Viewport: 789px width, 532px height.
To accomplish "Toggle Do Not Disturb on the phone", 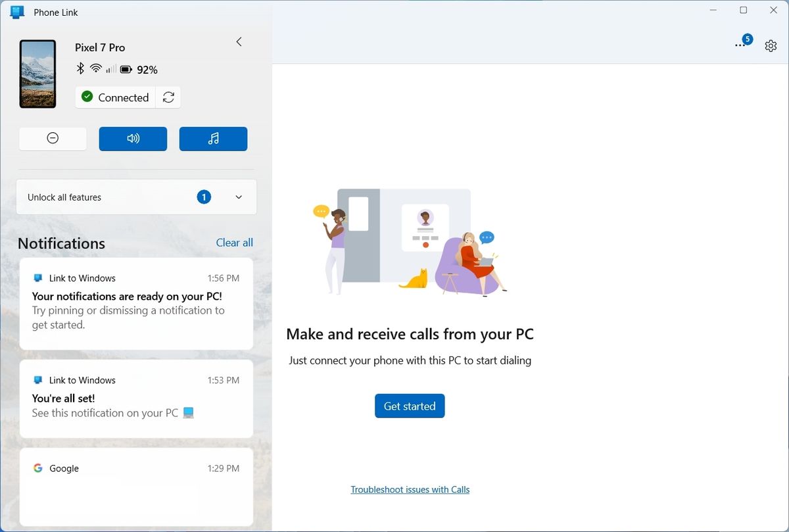I will (x=53, y=139).
